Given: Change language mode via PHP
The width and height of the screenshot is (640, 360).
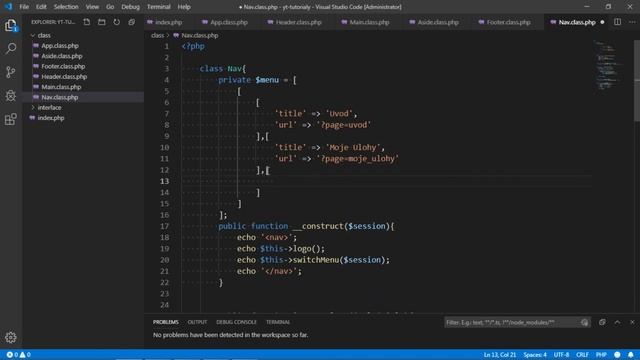Looking at the screenshot, I should [601, 355].
